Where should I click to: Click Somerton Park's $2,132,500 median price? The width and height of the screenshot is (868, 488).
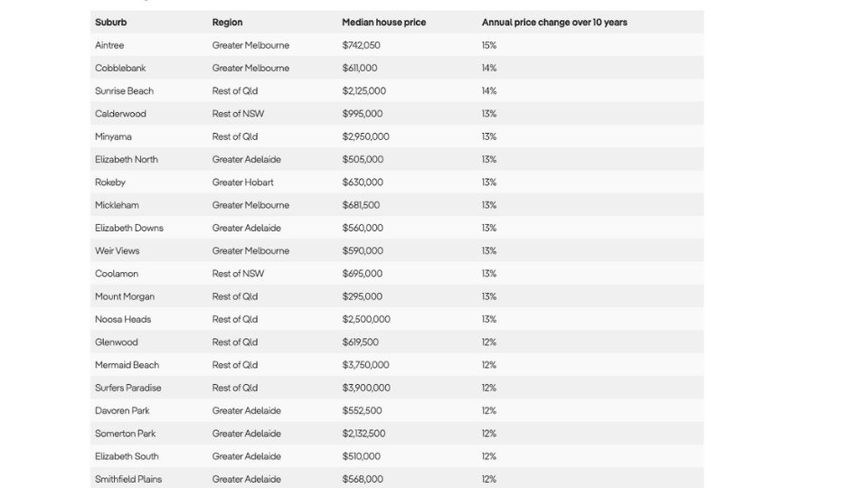click(x=363, y=434)
